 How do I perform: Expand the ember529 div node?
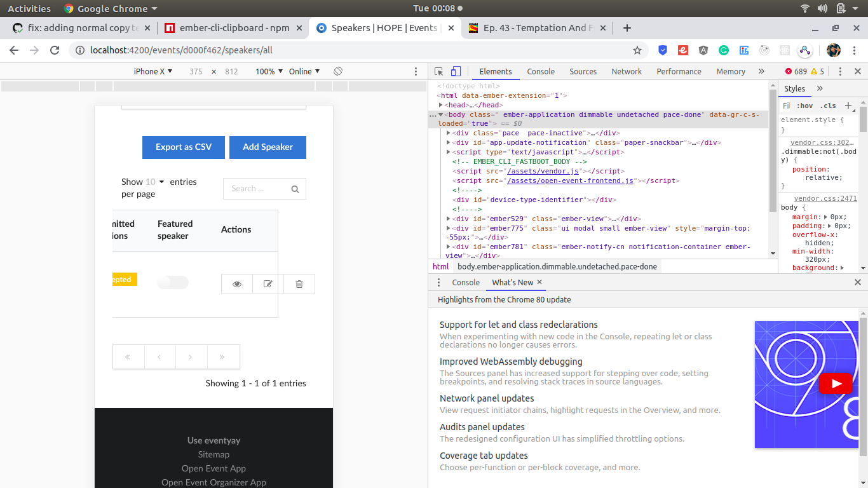(449, 219)
